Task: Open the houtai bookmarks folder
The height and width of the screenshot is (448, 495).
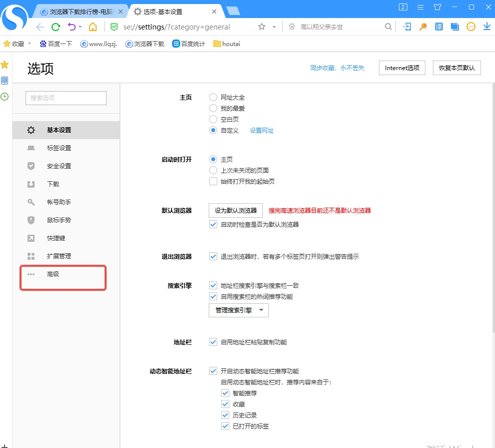Action: coord(227,44)
